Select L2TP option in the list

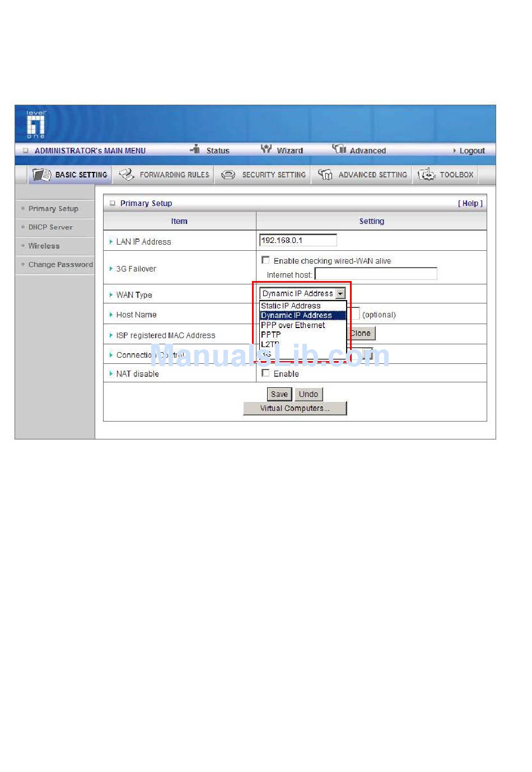coord(303,344)
